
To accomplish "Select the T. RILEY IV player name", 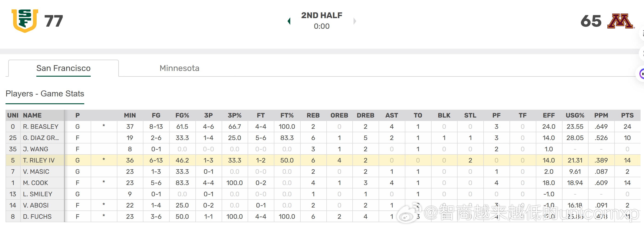I will [39, 160].
